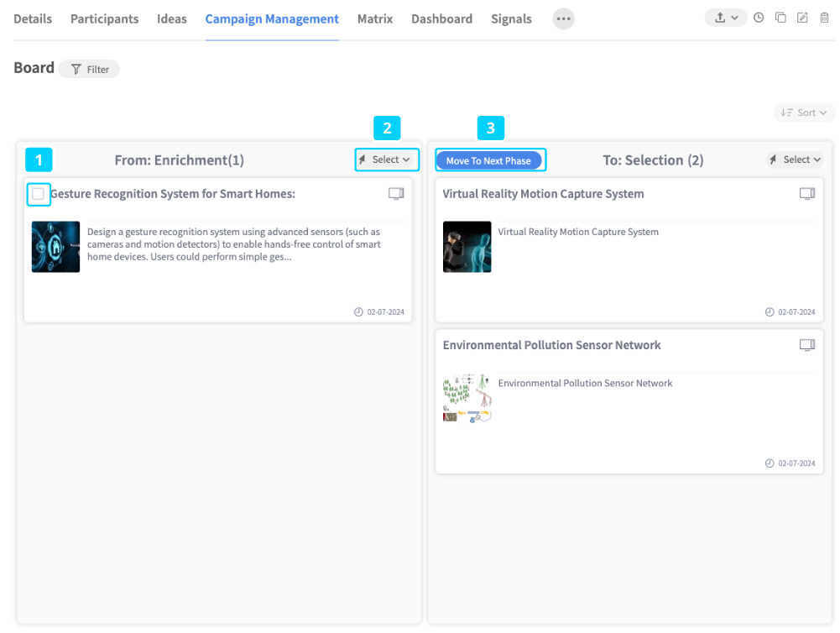The height and width of the screenshot is (633, 840).
Task: Click the Move To Next Phase button
Action: (x=488, y=160)
